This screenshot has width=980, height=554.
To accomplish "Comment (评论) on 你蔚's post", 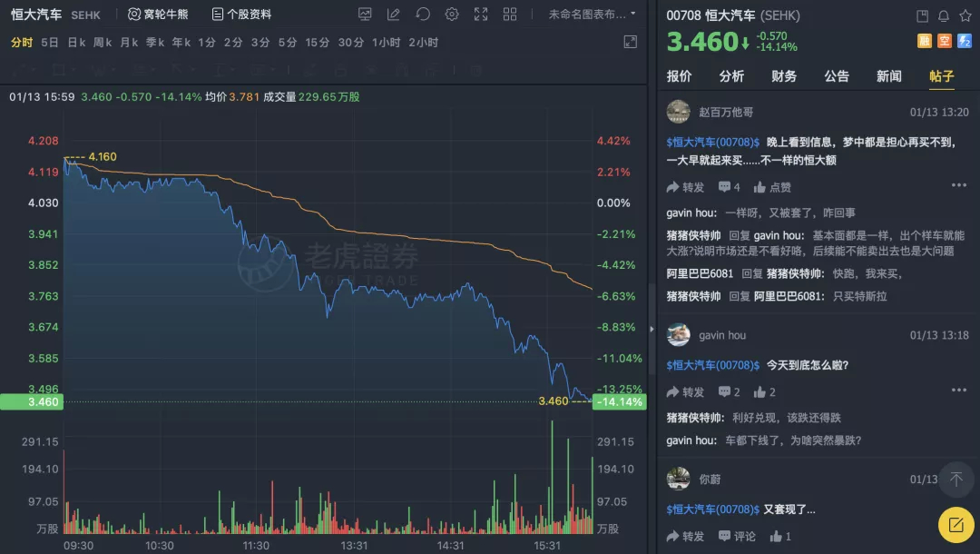I will click(737, 536).
